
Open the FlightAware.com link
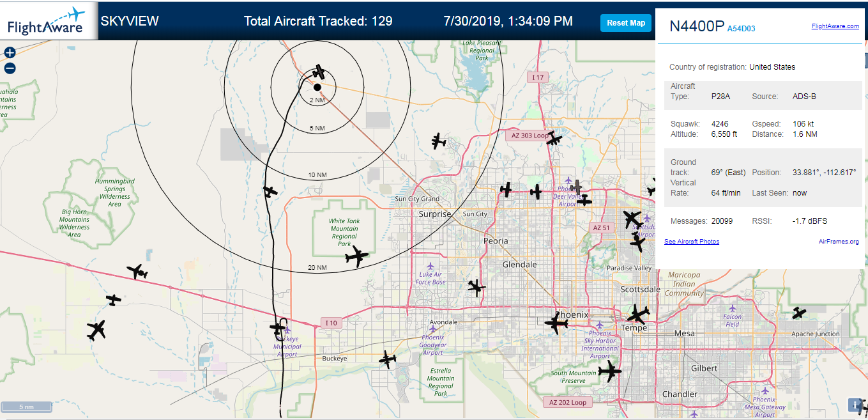835,26
